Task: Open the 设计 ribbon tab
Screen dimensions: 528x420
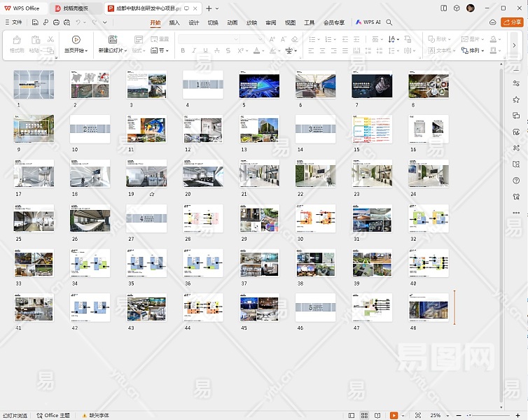Action: tap(194, 22)
